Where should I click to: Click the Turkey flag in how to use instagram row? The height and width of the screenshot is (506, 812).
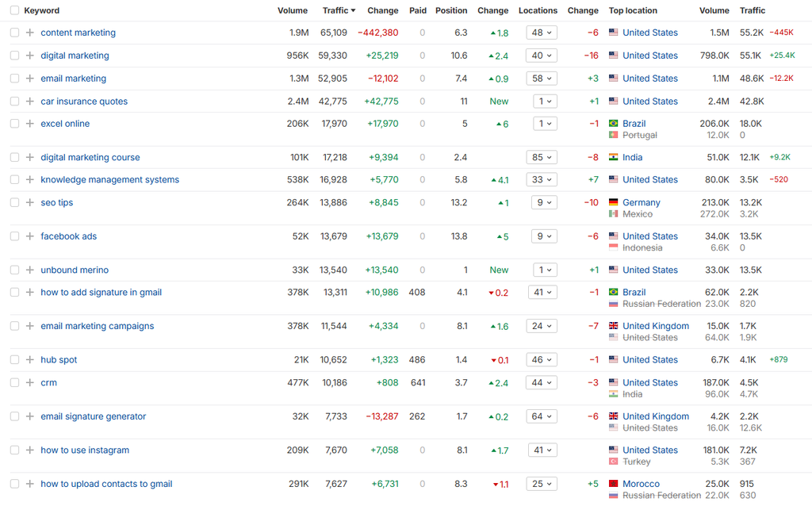click(x=613, y=461)
